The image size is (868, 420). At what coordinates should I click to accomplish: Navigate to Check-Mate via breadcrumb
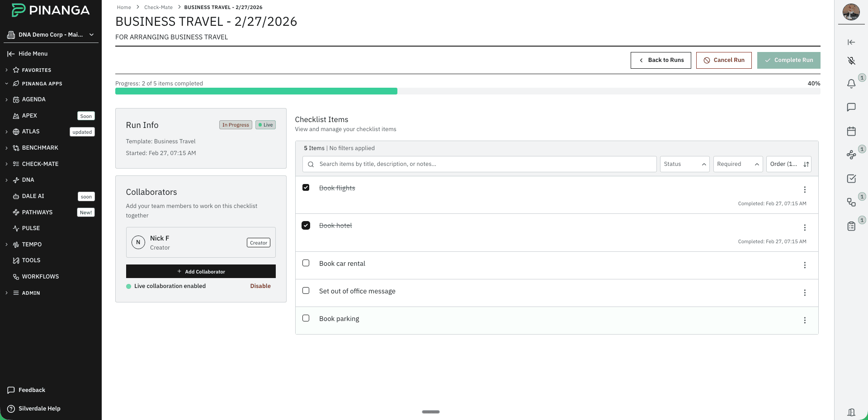tap(158, 7)
